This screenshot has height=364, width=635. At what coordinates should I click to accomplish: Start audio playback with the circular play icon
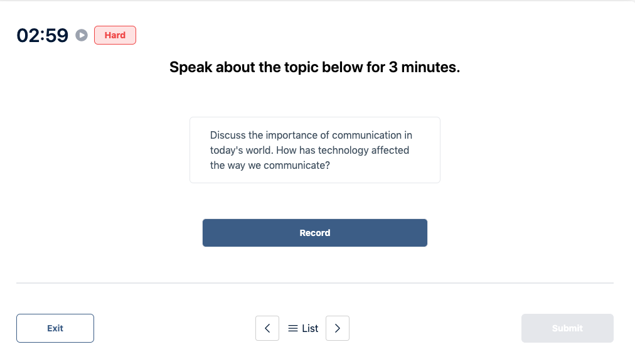click(x=81, y=35)
